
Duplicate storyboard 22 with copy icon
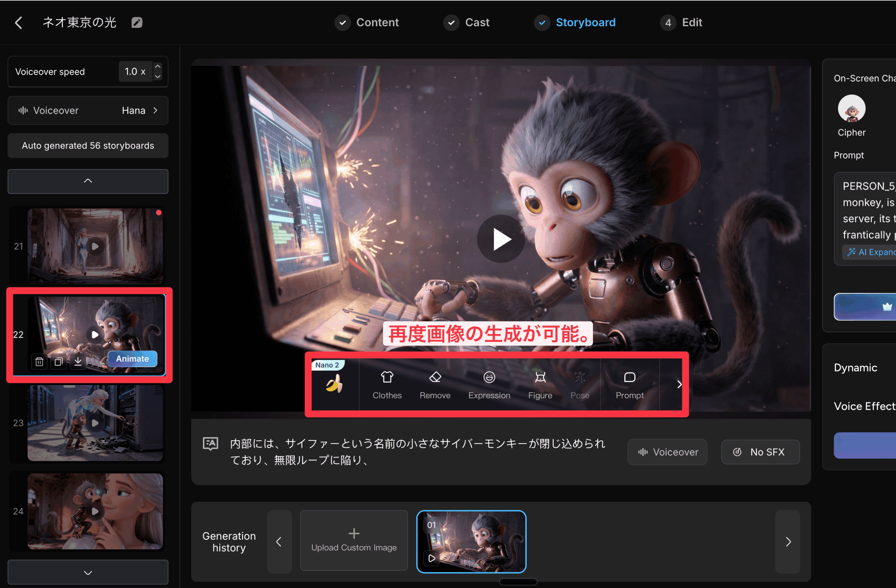[x=59, y=362]
